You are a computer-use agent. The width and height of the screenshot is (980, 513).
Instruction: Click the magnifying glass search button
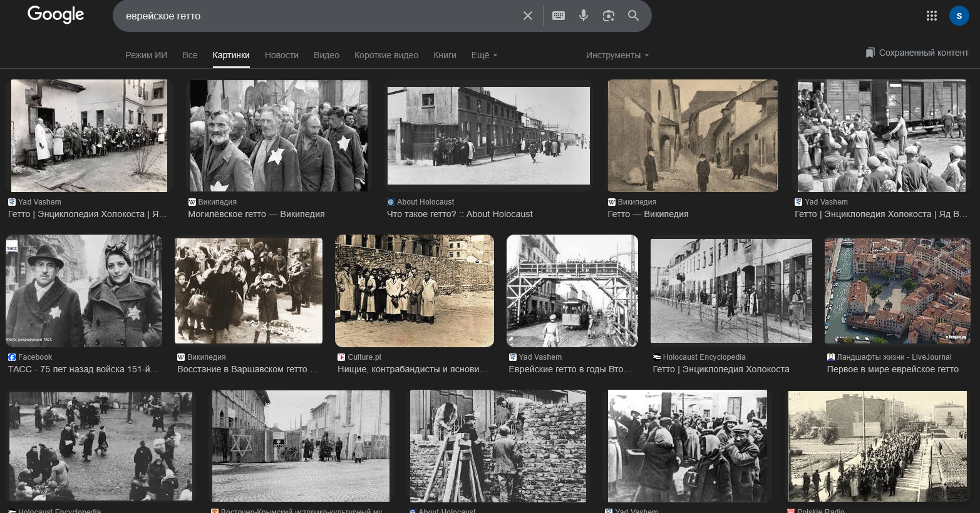(633, 16)
